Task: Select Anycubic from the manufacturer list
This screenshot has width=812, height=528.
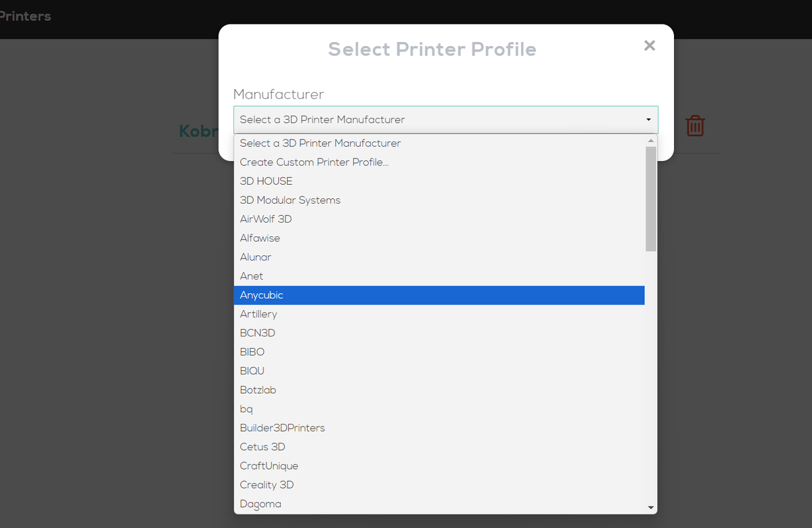Action: tap(262, 295)
